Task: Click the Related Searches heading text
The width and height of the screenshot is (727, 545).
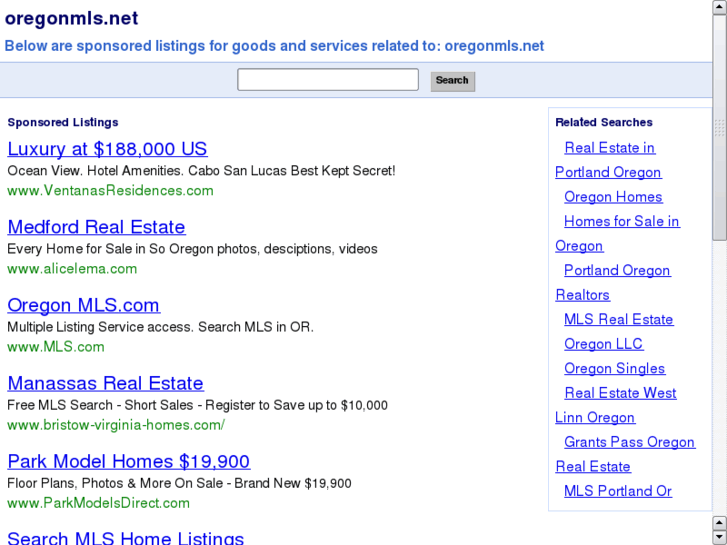Action: pos(604,122)
